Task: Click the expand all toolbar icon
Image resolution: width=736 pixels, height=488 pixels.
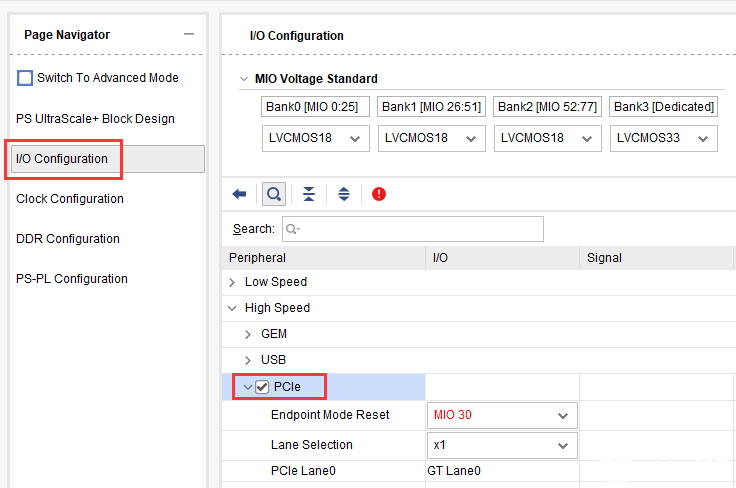Action: tap(343, 194)
